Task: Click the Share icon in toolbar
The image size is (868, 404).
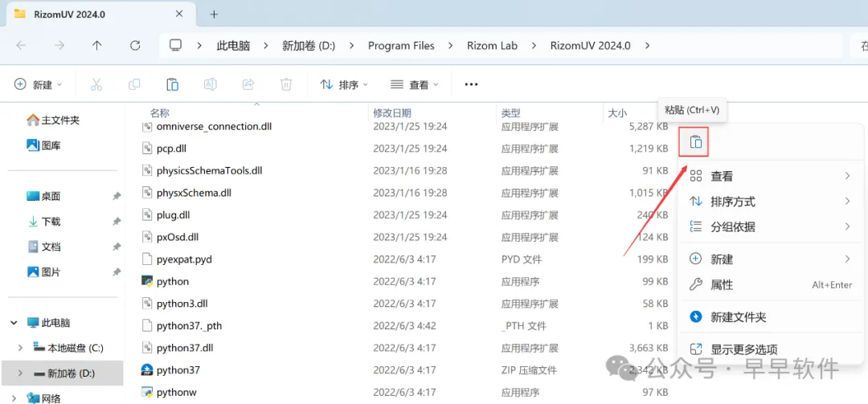Action: point(248,84)
